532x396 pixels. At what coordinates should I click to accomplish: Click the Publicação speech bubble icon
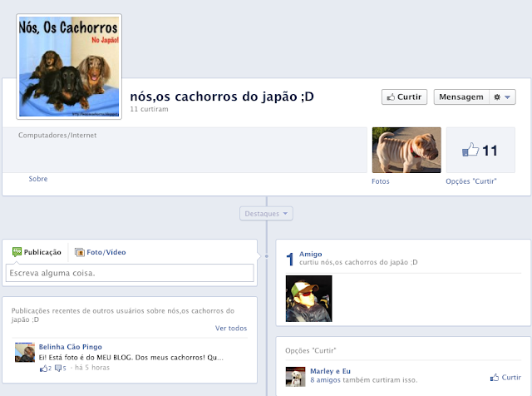point(17,252)
